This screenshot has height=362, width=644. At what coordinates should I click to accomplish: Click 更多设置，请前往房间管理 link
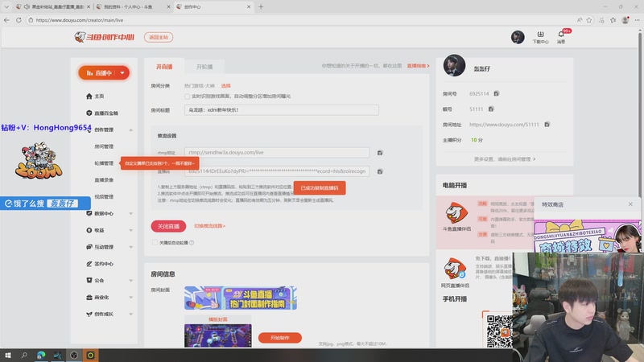click(505, 158)
